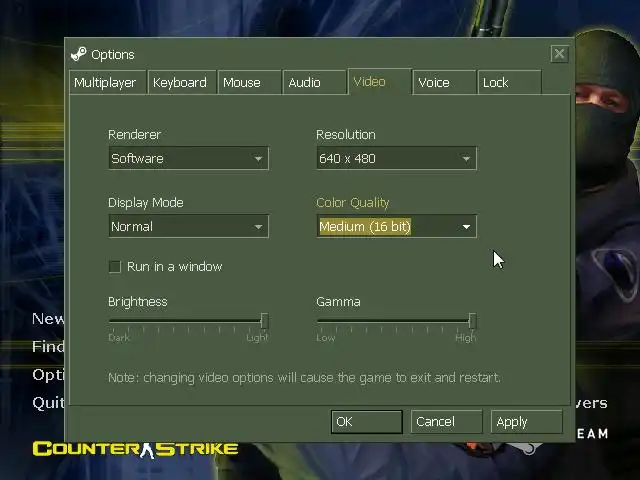640x480 pixels.
Task: Click the Resolution label
Action: click(x=346, y=135)
